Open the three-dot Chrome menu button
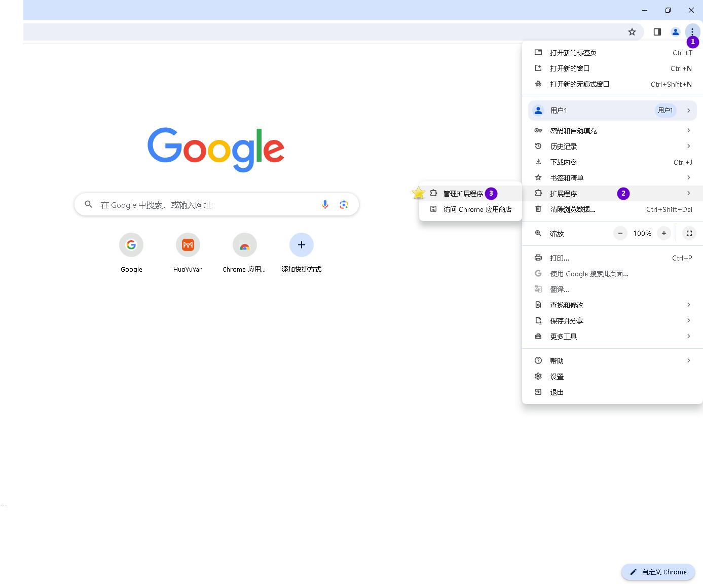 click(692, 32)
